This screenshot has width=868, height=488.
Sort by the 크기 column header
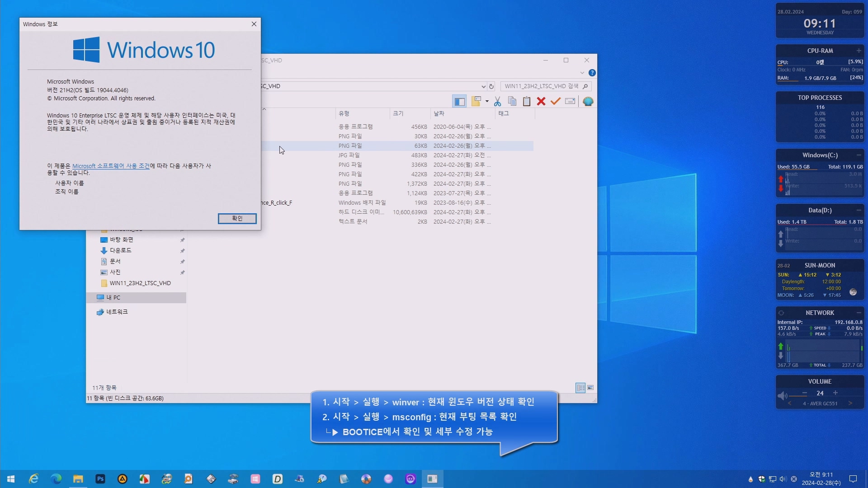click(x=410, y=113)
